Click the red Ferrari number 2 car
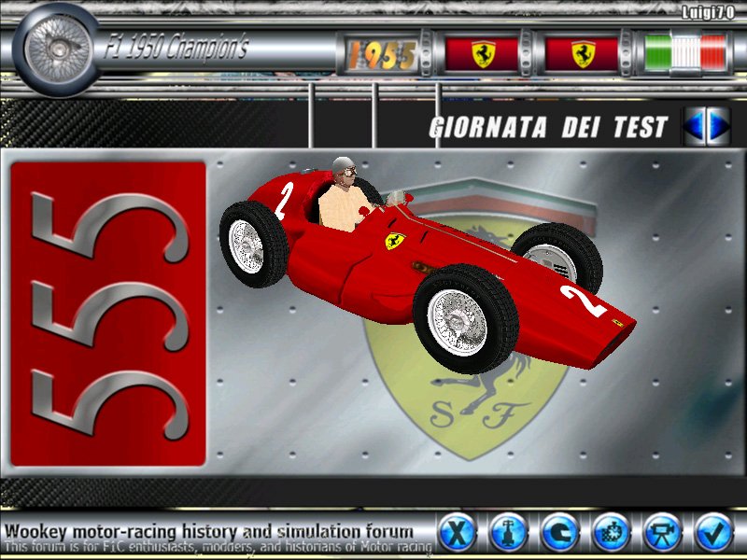The height and width of the screenshot is (560, 747). pos(428,266)
